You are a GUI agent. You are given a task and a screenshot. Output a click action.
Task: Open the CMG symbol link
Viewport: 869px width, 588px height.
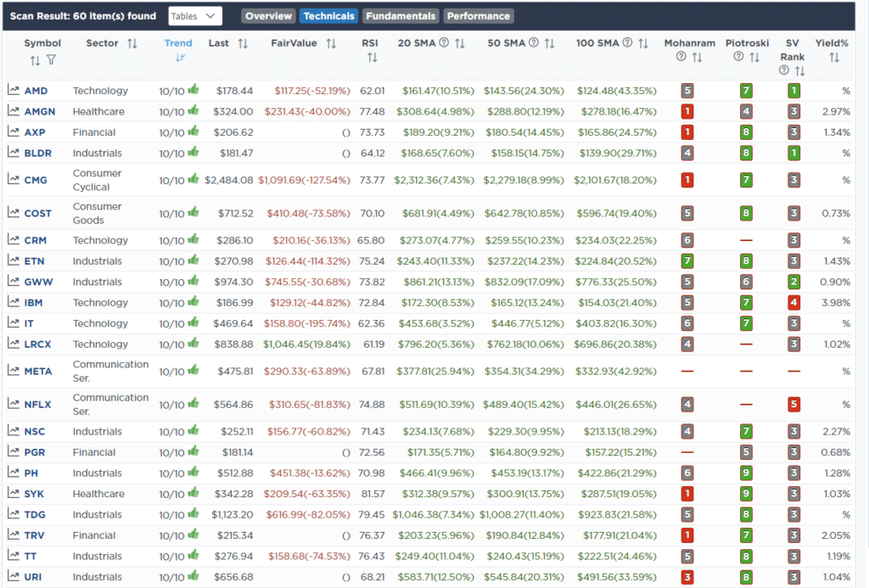(36, 180)
